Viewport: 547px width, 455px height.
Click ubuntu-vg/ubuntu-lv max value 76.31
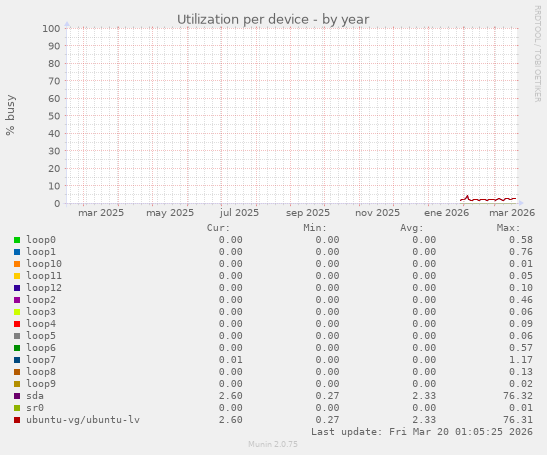pos(518,420)
